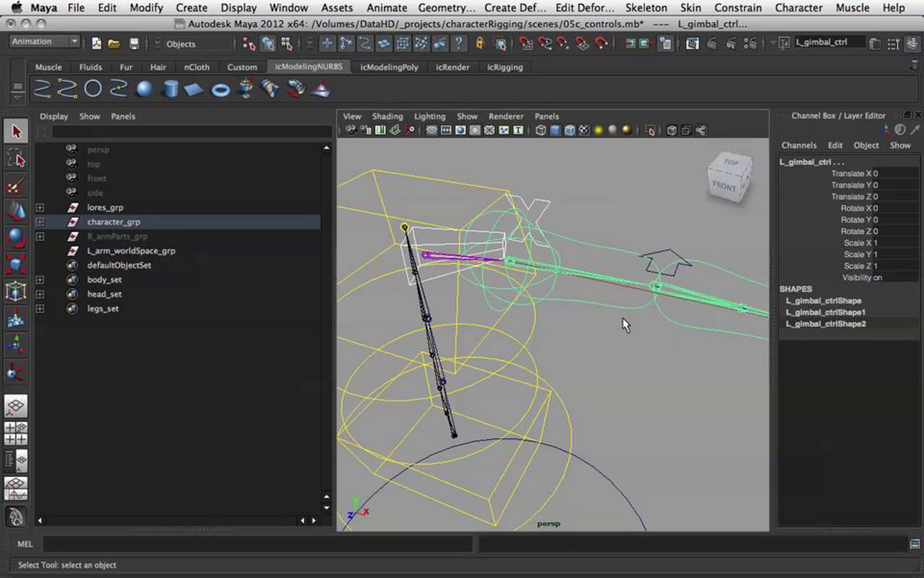Expand the body_set tree item
Viewport: 924px width, 578px height.
click(40, 280)
